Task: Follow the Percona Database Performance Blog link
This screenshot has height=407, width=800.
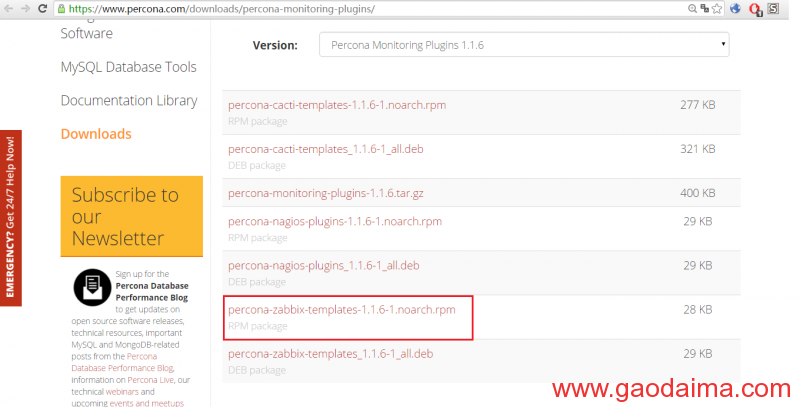Action: (x=122, y=362)
